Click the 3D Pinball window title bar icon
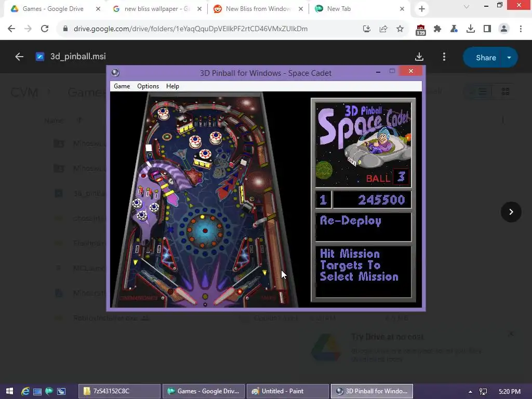This screenshot has width=532, height=399. [x=115, y=73]
